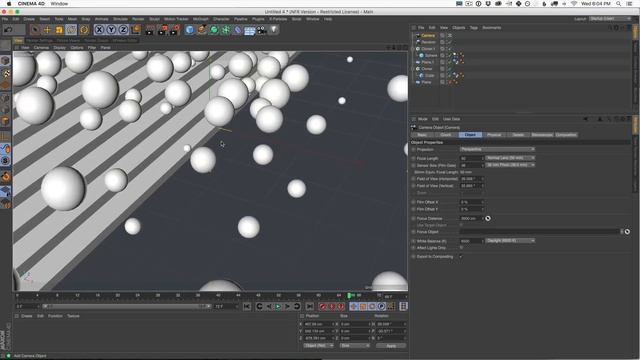Toggle Z axis lock
Screen dimensions: 640x360
(123, 30)
